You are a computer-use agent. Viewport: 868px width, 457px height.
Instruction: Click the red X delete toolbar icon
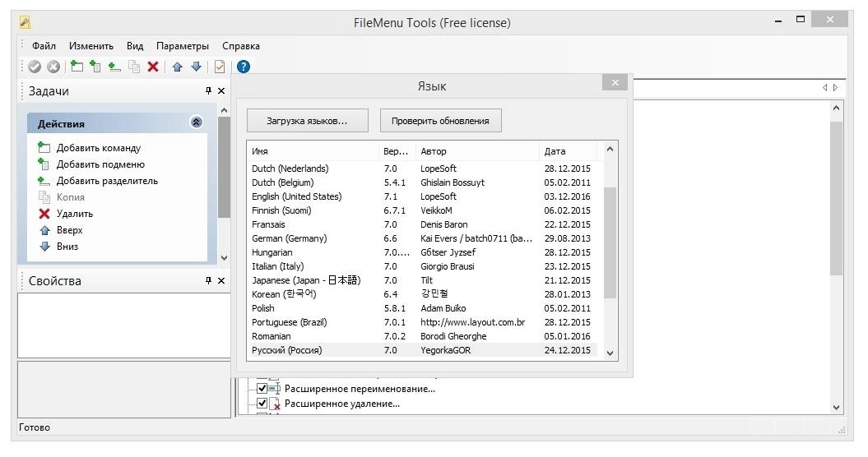tap(153, 67)
